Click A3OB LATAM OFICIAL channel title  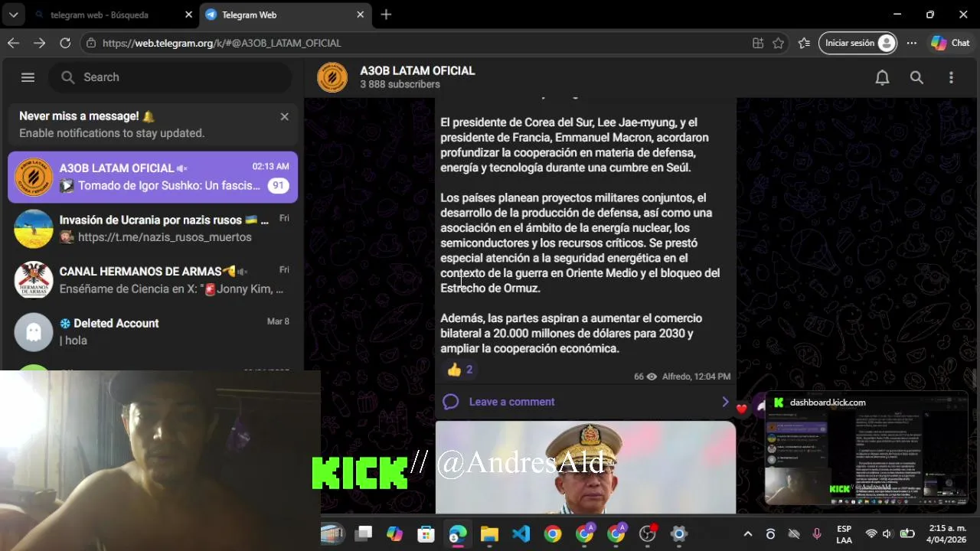pyautogui.click(x=417, y=70)
